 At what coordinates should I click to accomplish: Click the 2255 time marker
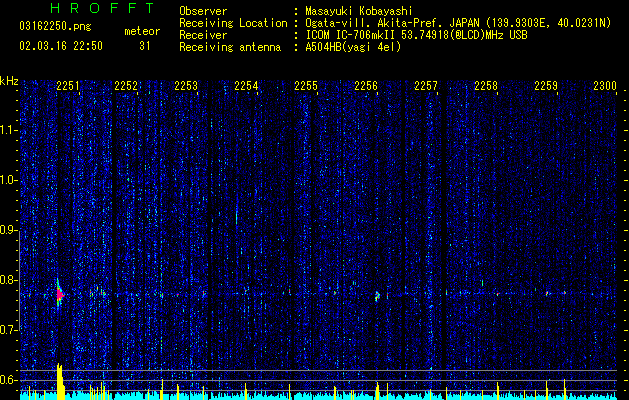(306, 86)
